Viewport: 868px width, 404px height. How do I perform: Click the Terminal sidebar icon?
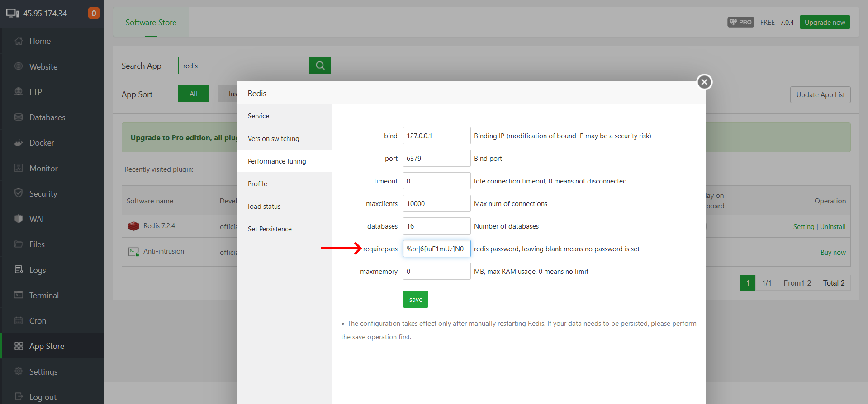19,295
